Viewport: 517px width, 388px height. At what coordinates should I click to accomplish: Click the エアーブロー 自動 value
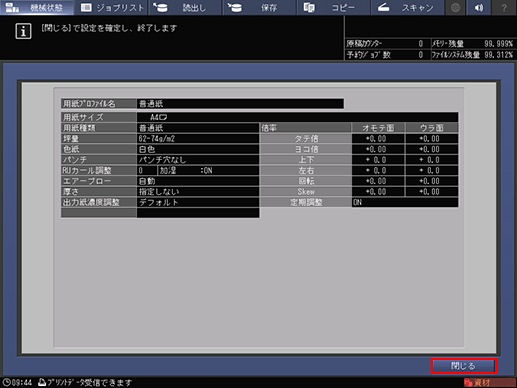pyautogui.click(x=198, y=181)
